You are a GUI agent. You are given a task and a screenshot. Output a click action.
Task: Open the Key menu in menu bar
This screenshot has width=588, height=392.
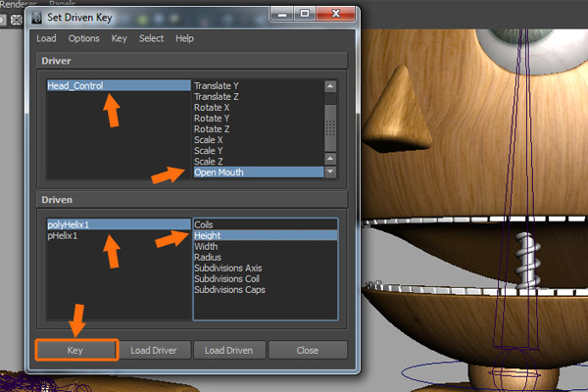pyautogui.click(x=119, y=38)
